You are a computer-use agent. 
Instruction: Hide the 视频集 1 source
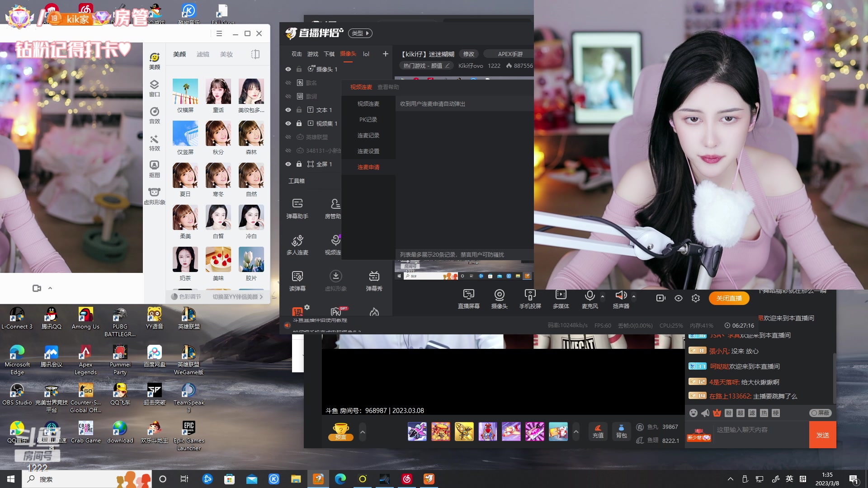tap(288, 123)
